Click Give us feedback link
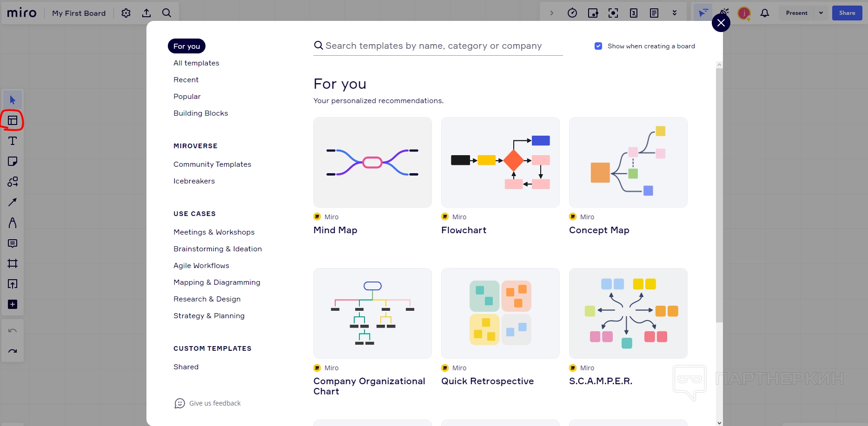Screen dimensions: 868x426 214,403
